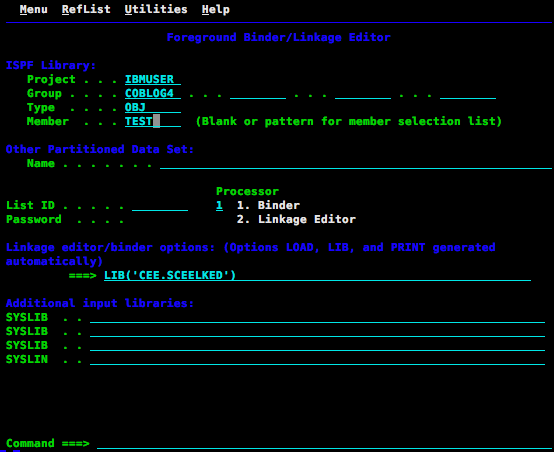This screenshot has width=554, height=452.
Task: Open the RefList menu
Action: pos(86,9)
